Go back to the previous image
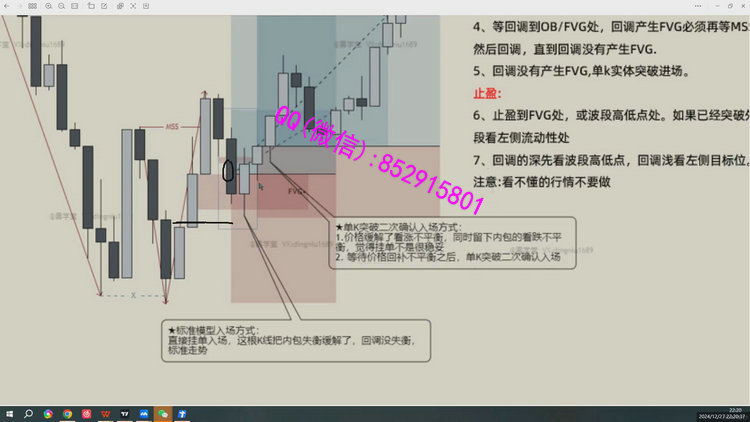This screenshot has height=422, width=750. 8,6
